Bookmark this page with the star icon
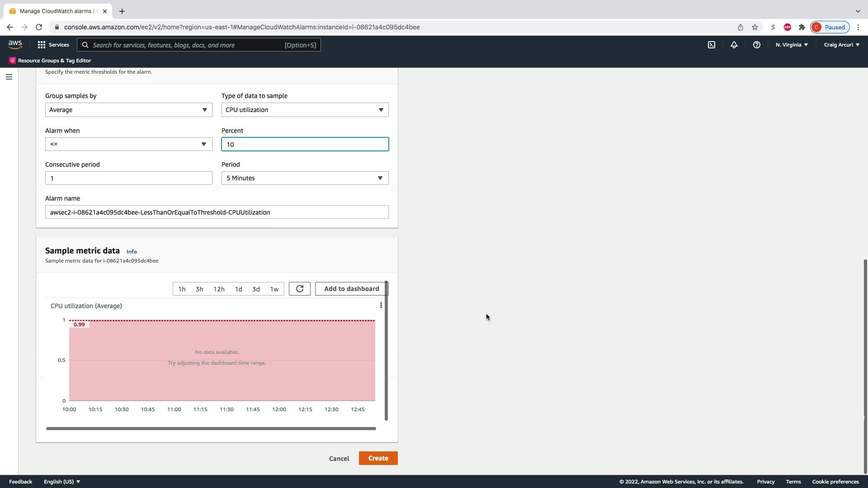The height and width of the screenshot is (488, 868). pyautogui.click(x=755, y=27)
